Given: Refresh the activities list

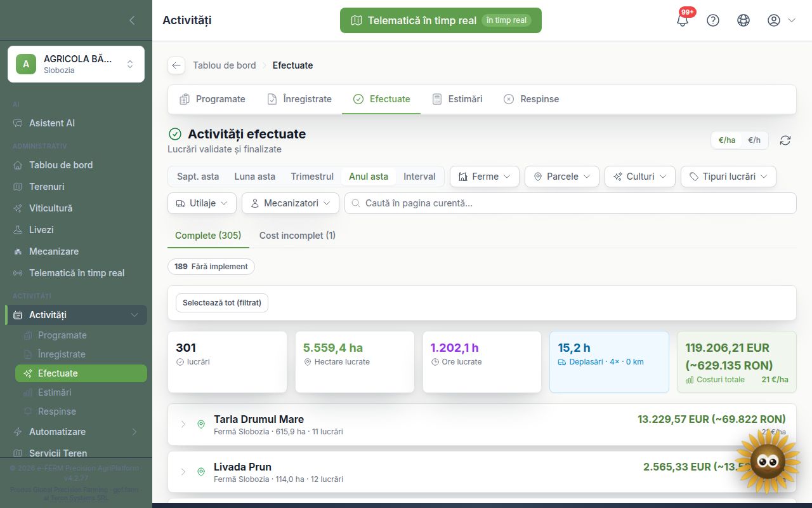Looking at the screenshot, I should 785,140.
